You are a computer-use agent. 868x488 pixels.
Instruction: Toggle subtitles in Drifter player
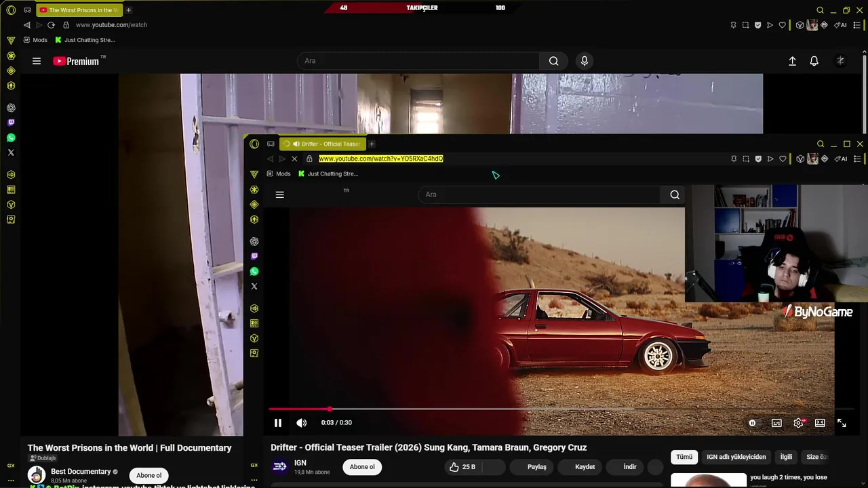[x=776, y=423]
